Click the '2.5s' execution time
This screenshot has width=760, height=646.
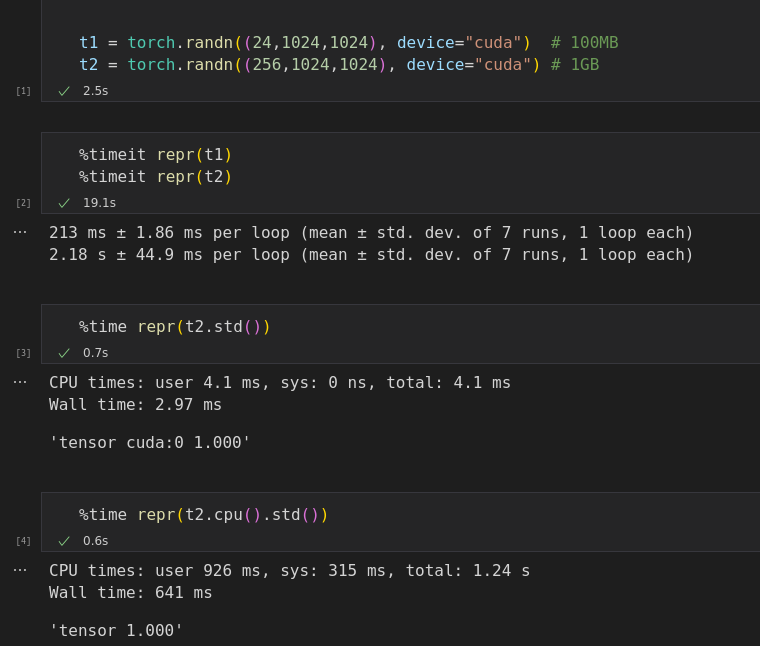click(95, 91)
